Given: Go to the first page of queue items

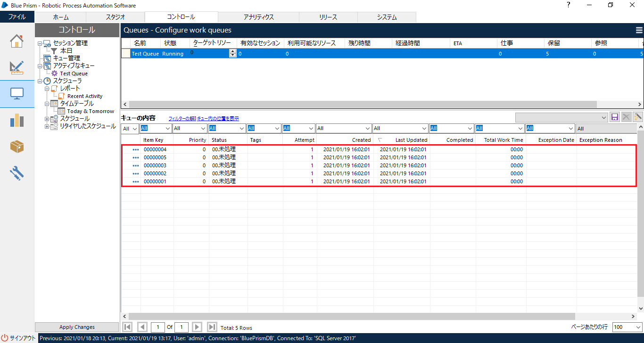Looking at the screenshot, I should (x=127, y=327).
